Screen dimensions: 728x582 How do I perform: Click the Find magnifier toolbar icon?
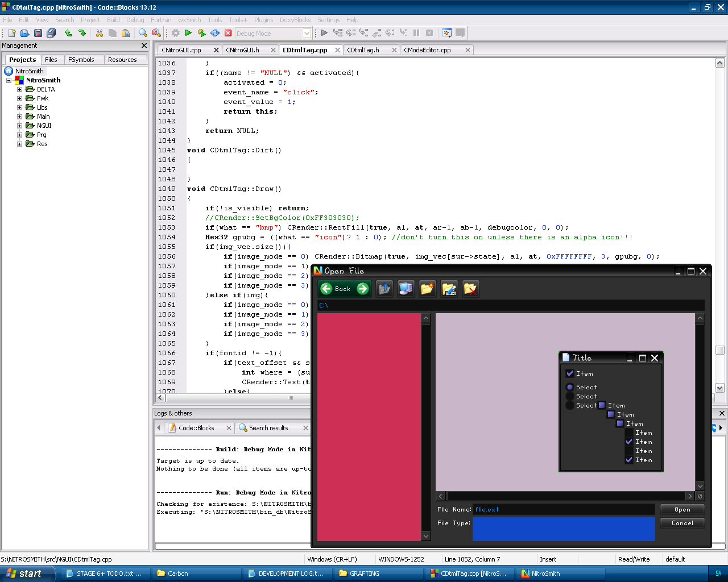coord(143,33)
